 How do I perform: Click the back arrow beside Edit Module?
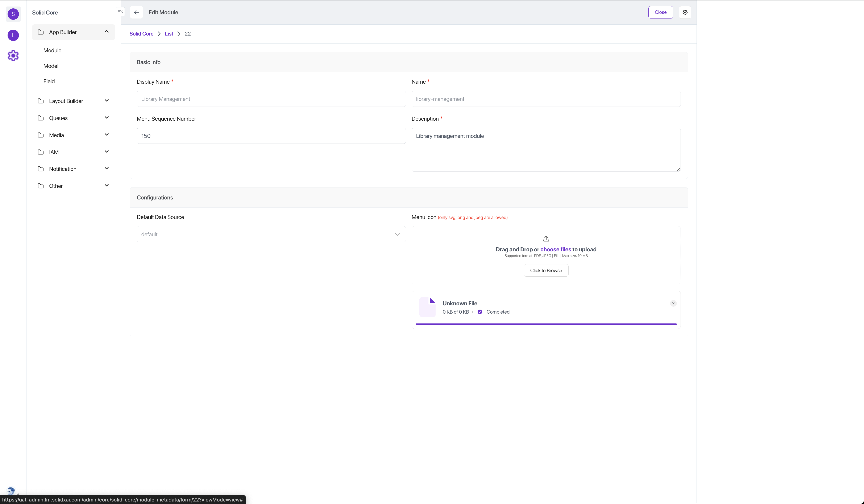(136, 12)
